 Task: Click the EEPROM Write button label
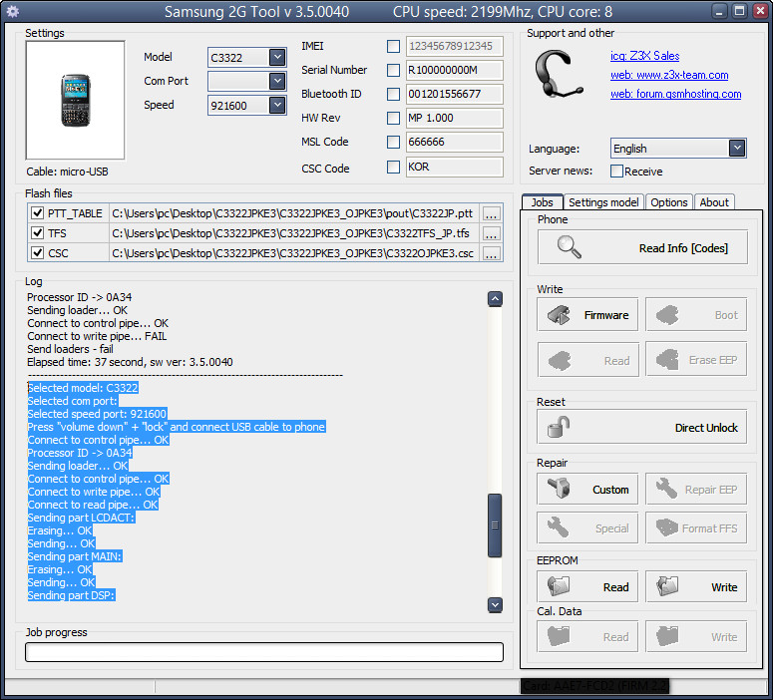(724, 587)
